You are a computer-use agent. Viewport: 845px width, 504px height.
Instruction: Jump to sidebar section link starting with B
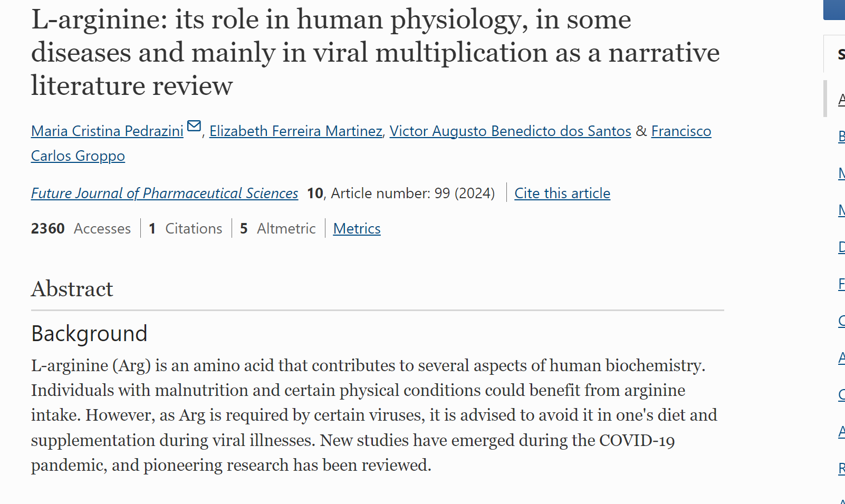(842, 137)
